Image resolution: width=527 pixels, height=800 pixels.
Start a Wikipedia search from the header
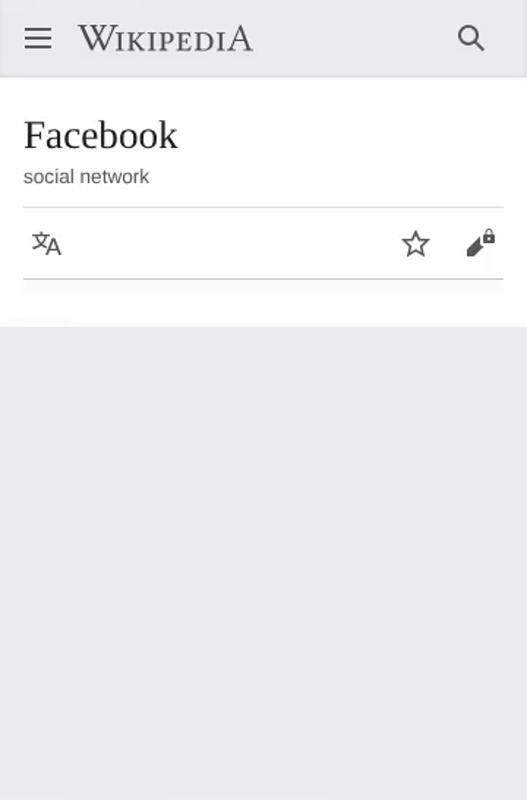click(x=470, y=38)
